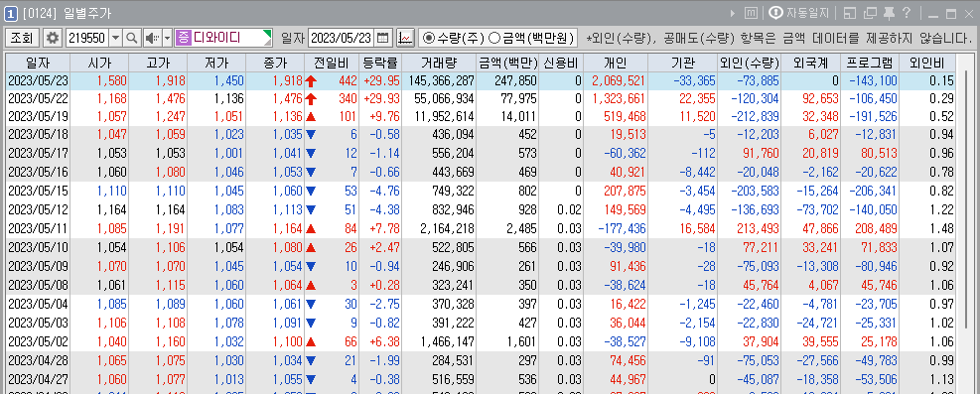Select the 2023/05/19 date cell

[38, 116]
